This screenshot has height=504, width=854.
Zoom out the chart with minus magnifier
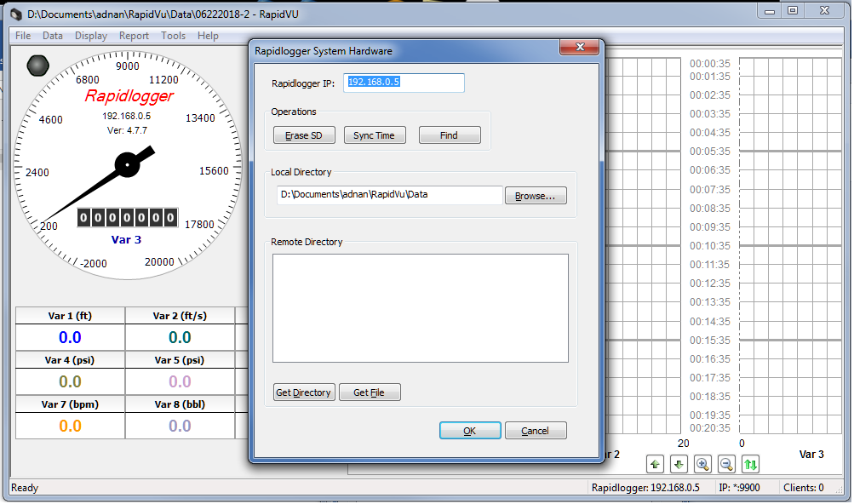click(726, 464)
